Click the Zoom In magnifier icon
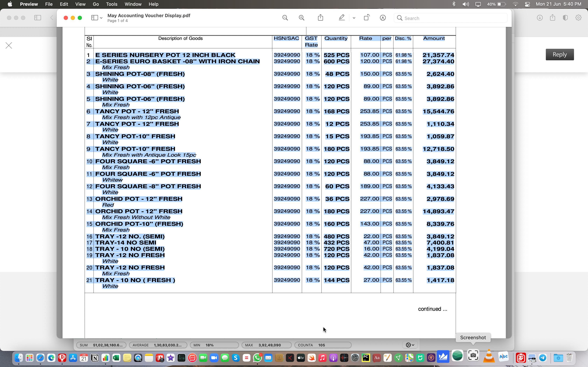Viewport: 588px width, 367px height. click(302, 18)
